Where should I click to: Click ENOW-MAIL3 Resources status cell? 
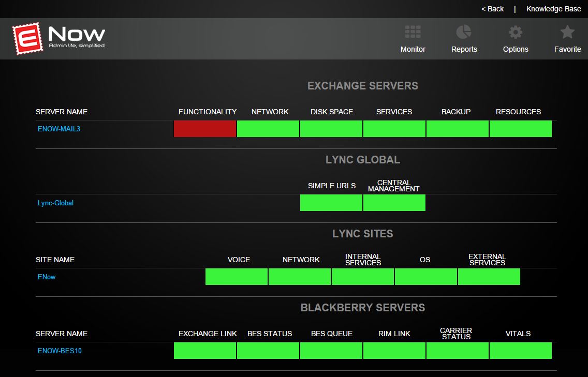point(521,129)
